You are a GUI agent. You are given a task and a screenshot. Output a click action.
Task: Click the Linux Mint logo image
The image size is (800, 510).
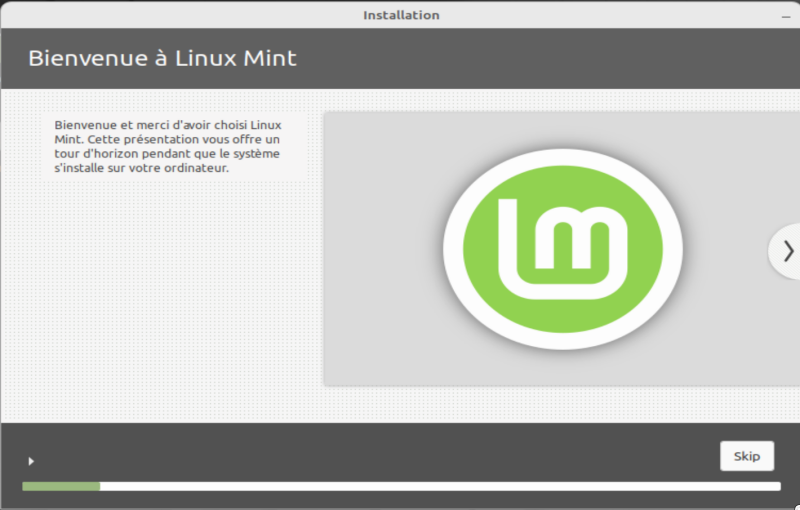(563, 249)
